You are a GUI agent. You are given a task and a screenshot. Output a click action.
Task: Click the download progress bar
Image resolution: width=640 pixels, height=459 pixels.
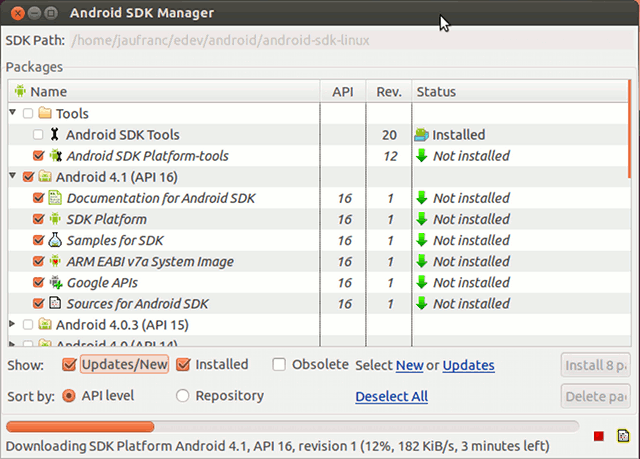click(x=293, y=427)
